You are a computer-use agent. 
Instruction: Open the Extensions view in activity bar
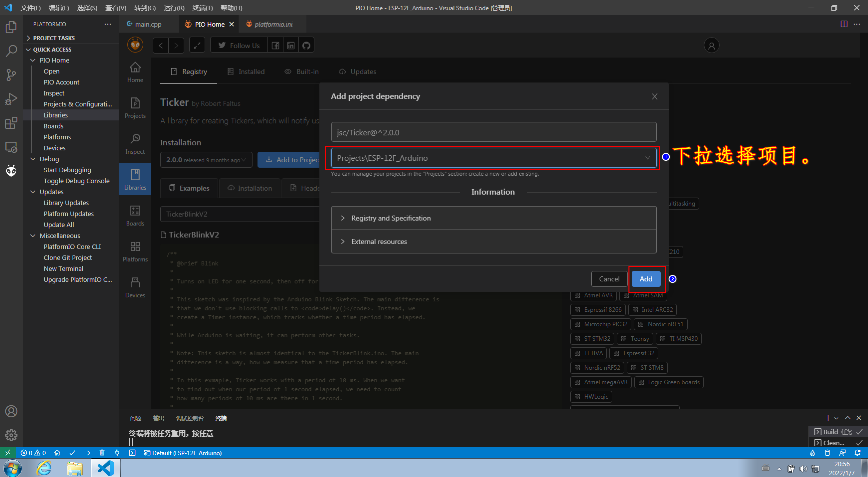11,123
